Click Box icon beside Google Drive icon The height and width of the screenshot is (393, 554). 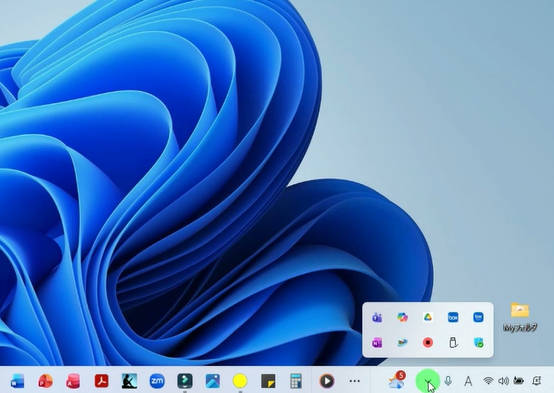tap(453, 317)
